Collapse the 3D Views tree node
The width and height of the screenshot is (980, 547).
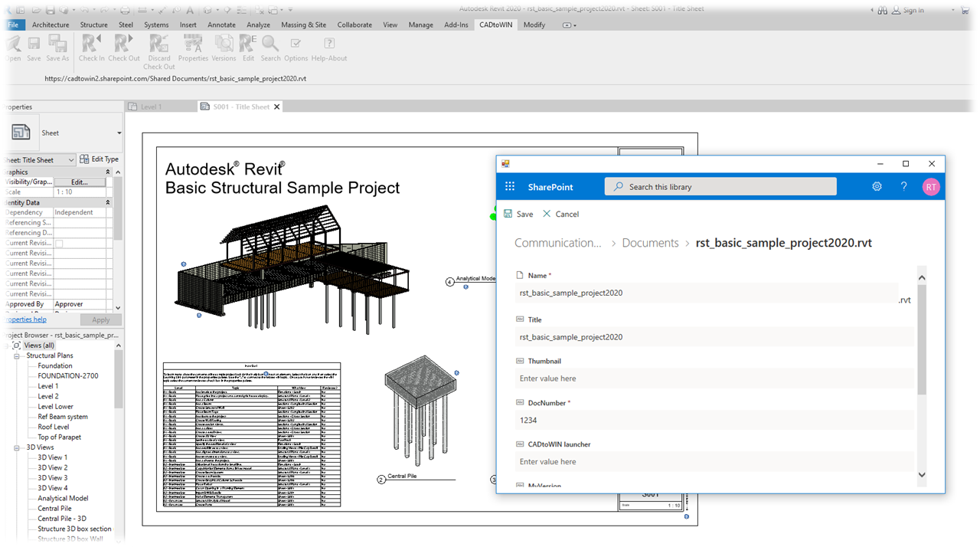point(17,447)
